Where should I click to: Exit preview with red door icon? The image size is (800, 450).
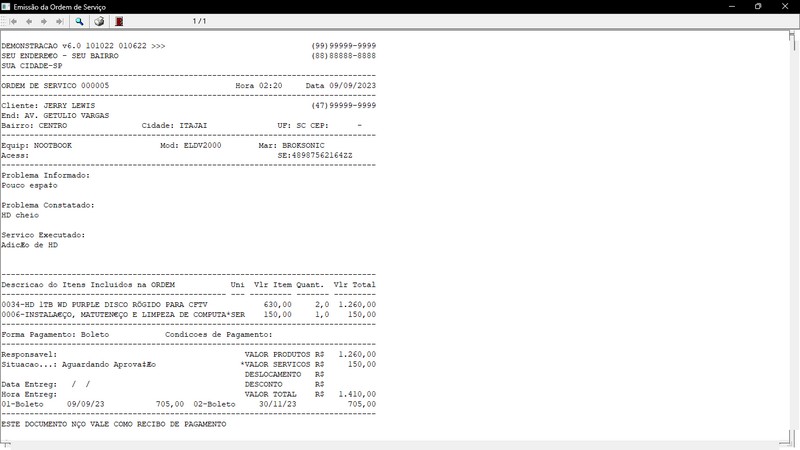click(x=119, y=21)
